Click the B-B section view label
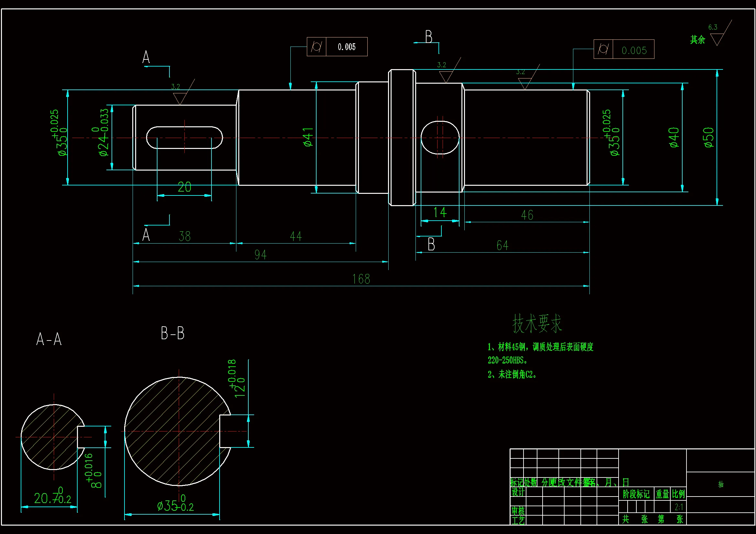 click(173, 333)
